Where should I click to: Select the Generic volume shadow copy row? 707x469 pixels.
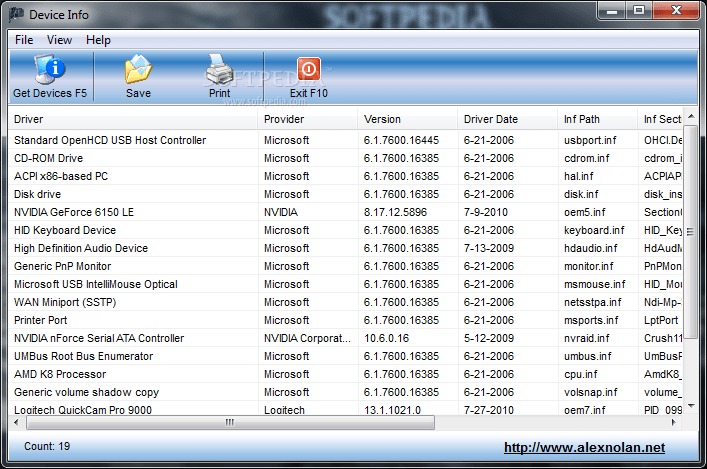345,392
